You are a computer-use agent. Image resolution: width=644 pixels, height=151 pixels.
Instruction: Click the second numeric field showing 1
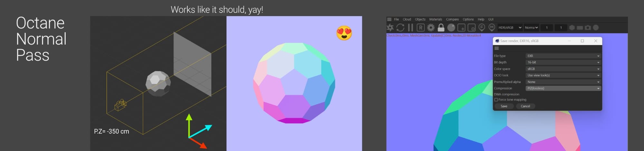(x=561, y=28)
